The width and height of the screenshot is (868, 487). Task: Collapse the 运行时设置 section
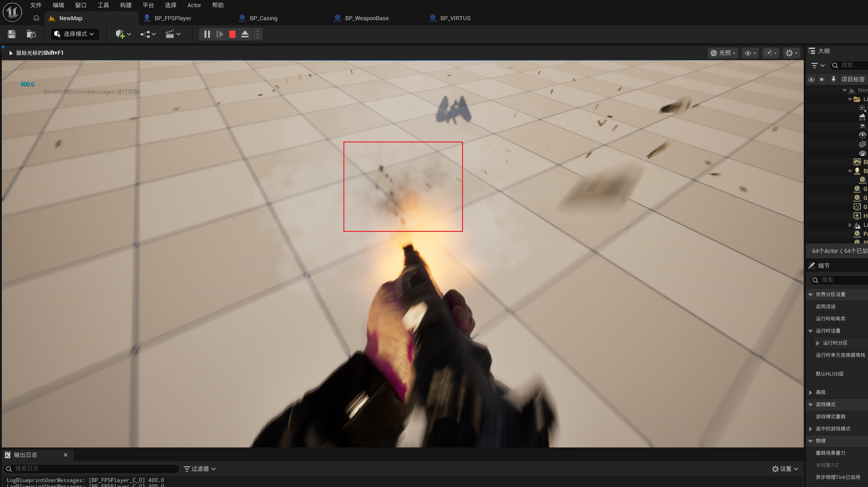click(810, 331)
